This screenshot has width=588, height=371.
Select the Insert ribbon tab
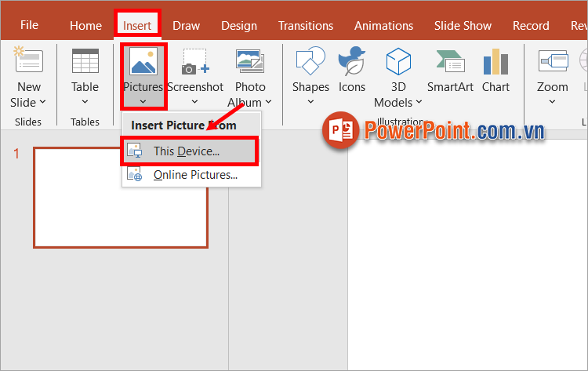coord(137,26)
